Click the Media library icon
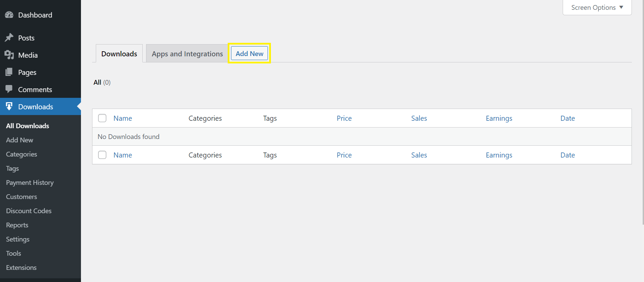 (x=9, y=55)
